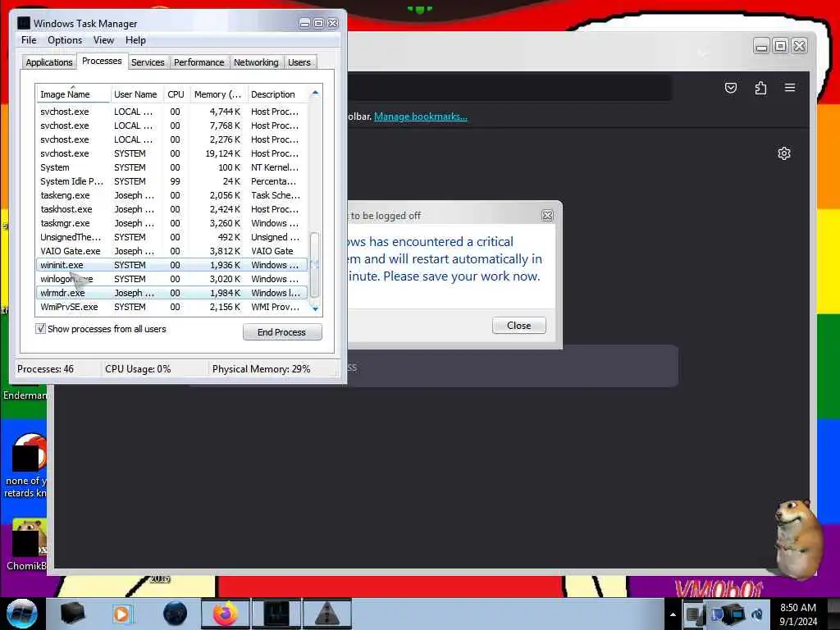Select the winlogon.exe process row
This screenshot has width=840, height=630.
pyautogui.click(x=172, y=279)
